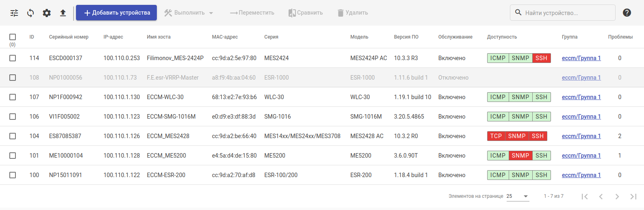This screenshot has width=644, height=210.
Task: Click the red SSH status badge for device 114
Action: pos(541,58)
